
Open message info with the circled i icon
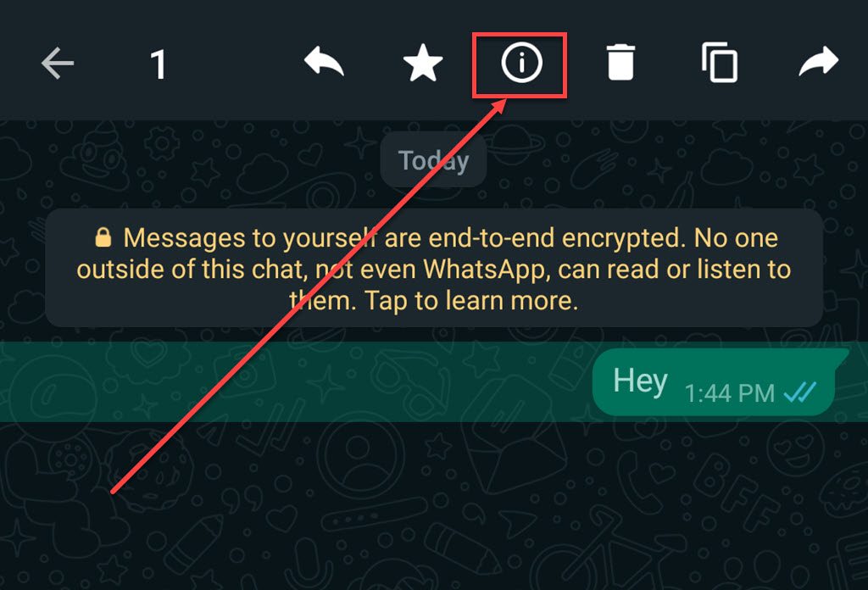click(521, 63)
